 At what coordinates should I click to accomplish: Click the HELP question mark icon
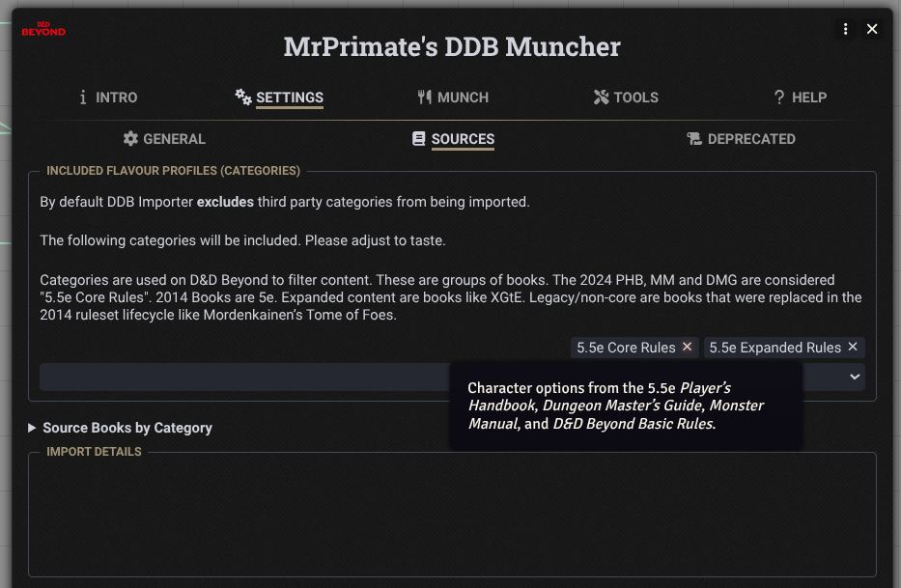pos(778,97)
